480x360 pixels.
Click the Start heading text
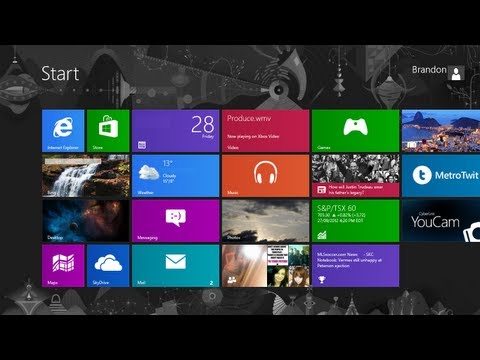click(60, 74)
